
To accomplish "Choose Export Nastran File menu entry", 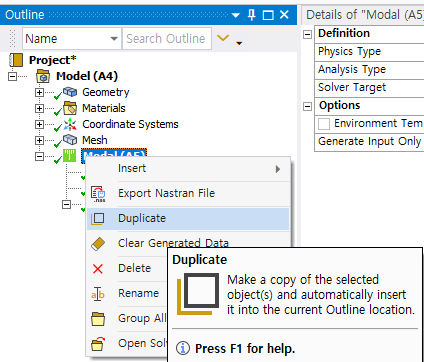I will 188,194.
